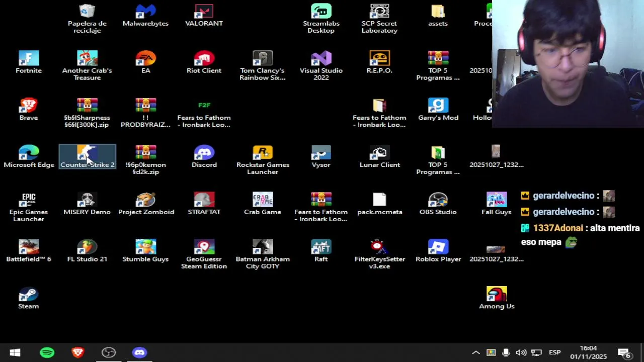Select Stumble Guys shortcut
Screen dimensions: 644x362
click(145, 251)
